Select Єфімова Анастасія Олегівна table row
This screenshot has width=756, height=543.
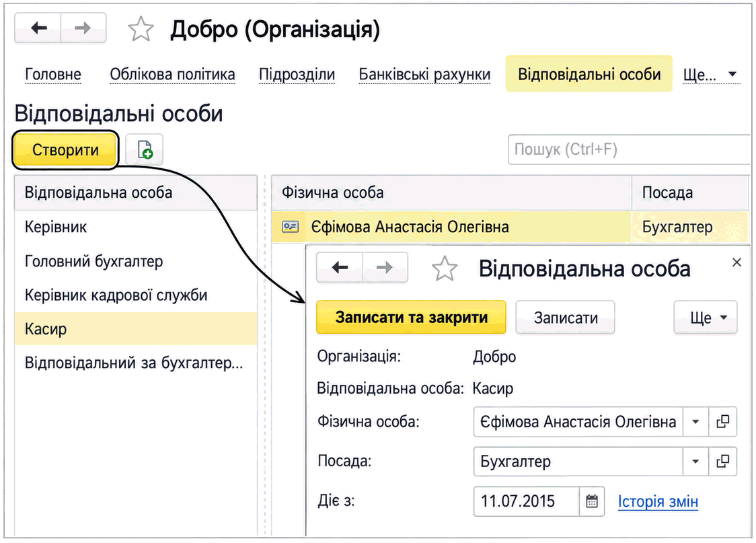point(511,226)
